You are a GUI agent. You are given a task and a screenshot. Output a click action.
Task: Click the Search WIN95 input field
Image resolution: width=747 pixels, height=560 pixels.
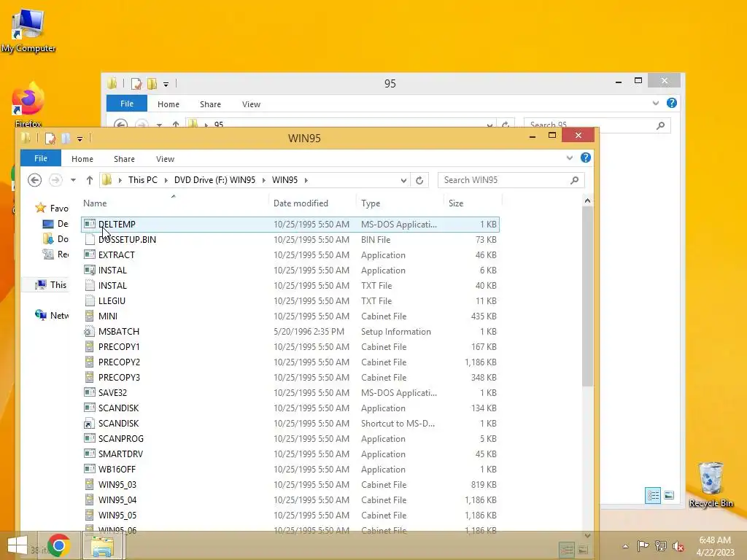tap(505, 180)
